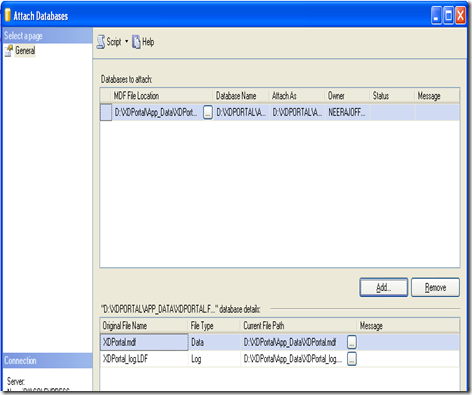The width and height of the screenshot is (472, 395).
Task: Select the Owner cell NEERAJOFF...
Action: pos(348,112)
